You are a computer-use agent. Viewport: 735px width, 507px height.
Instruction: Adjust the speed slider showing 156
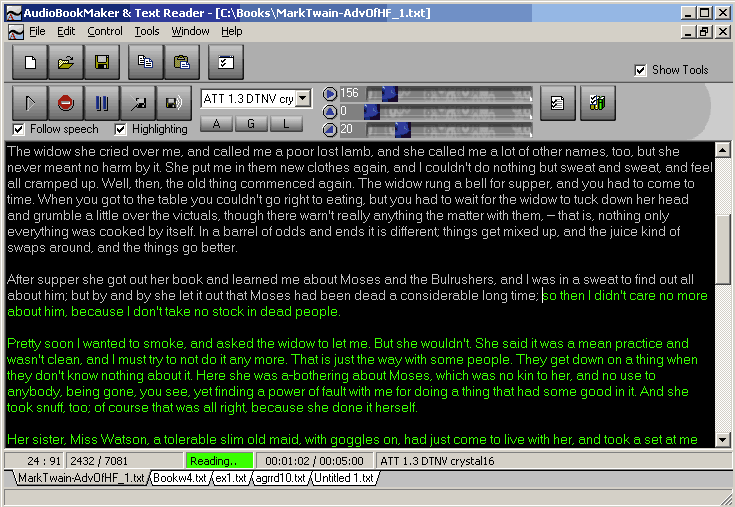[449, 94]
